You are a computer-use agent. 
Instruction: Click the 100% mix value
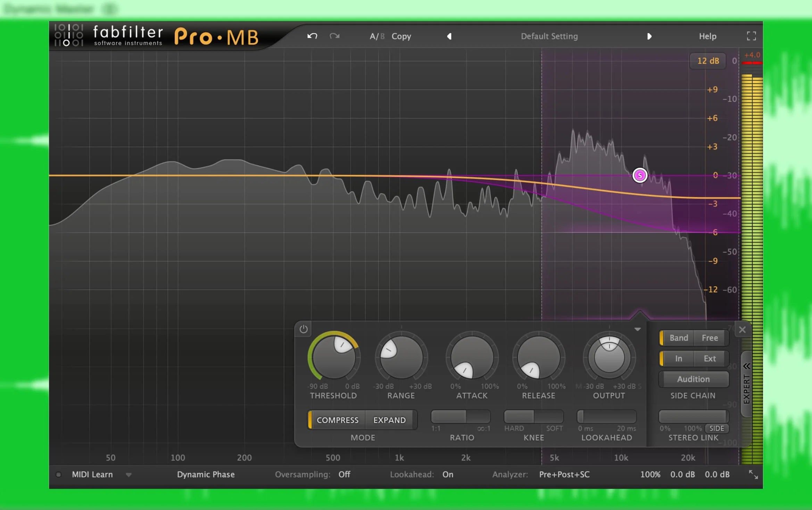(x=650, y=475)
